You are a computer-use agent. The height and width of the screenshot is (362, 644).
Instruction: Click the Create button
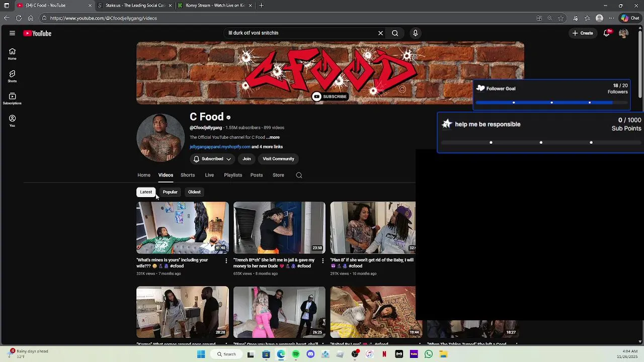(x=583, y=33)
